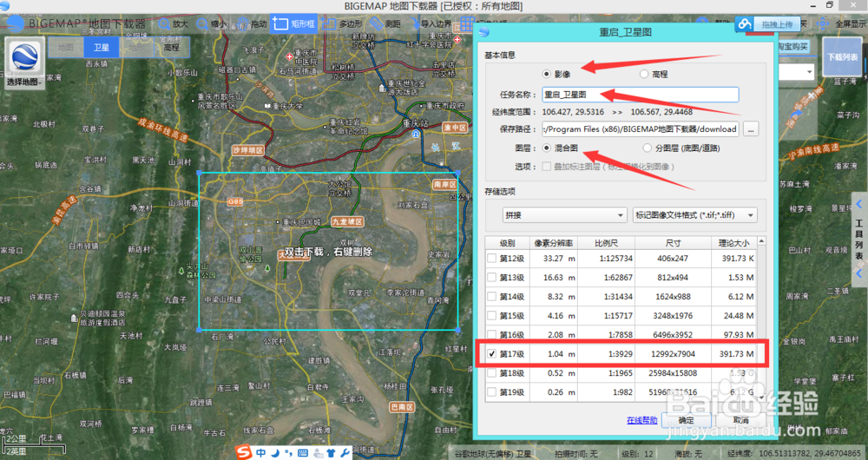Select the 高程 radio button in dialog
Screen dimensions: 868x460
(x=644, y=74)
